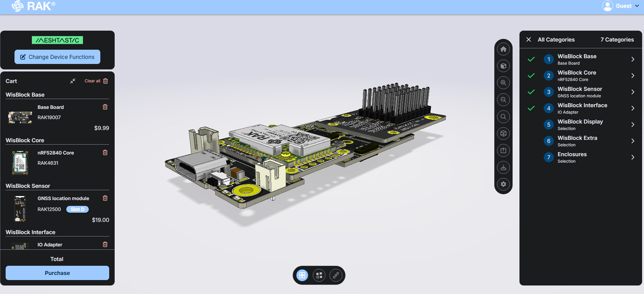Expand WisBlock Interface category chevron
The height and width of the screenshot is (294, 644).
coord(633,108)
